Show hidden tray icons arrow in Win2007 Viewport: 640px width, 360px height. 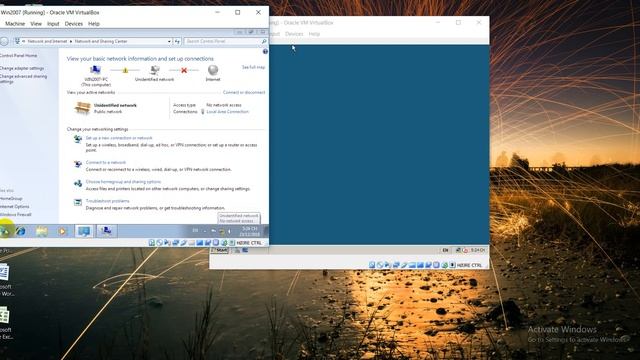point(205,231)
